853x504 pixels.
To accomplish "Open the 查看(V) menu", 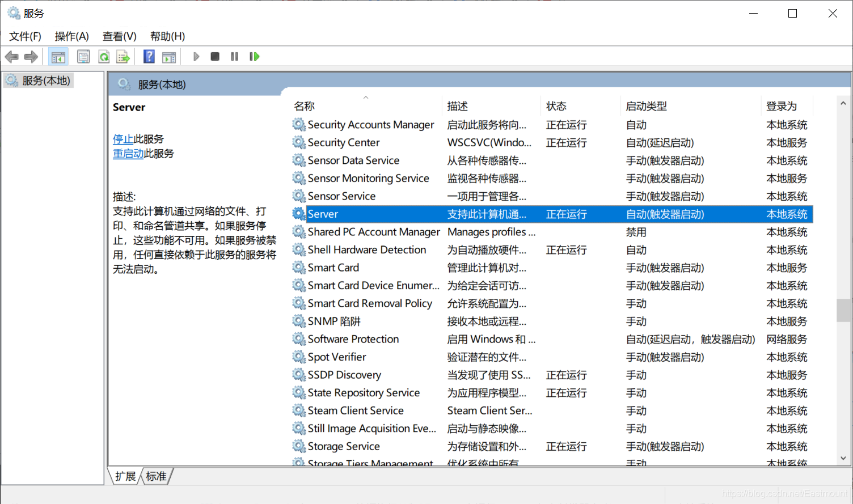I will pyautogui.click(x=119, y=36).
